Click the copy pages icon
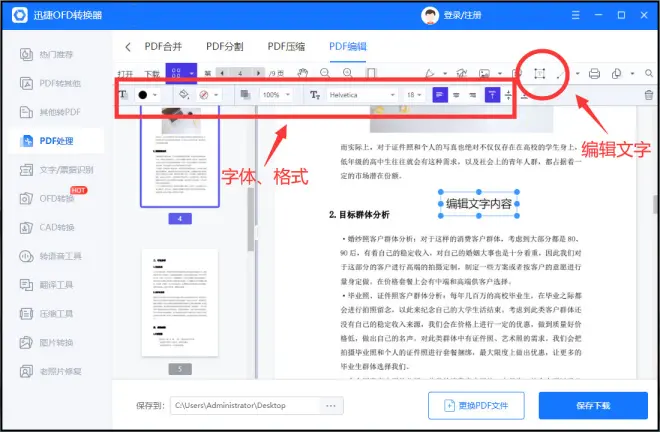 click(617, 74)
